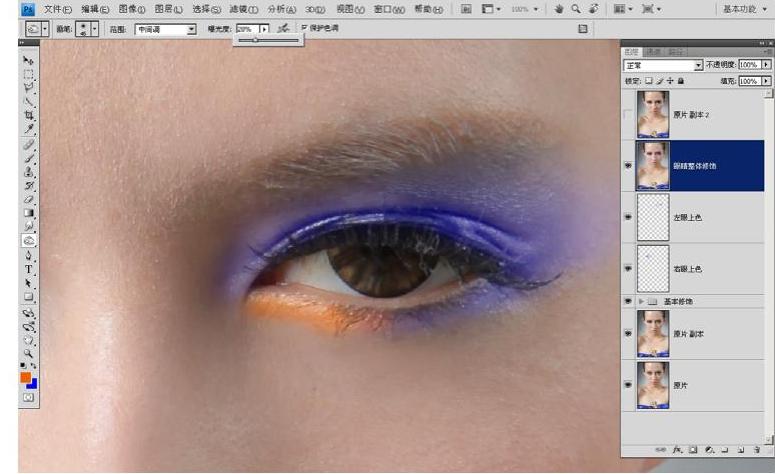Select the Zoom tool in toolbox
The height and width of the screenshot is (474, 775).
coord(28,353)
